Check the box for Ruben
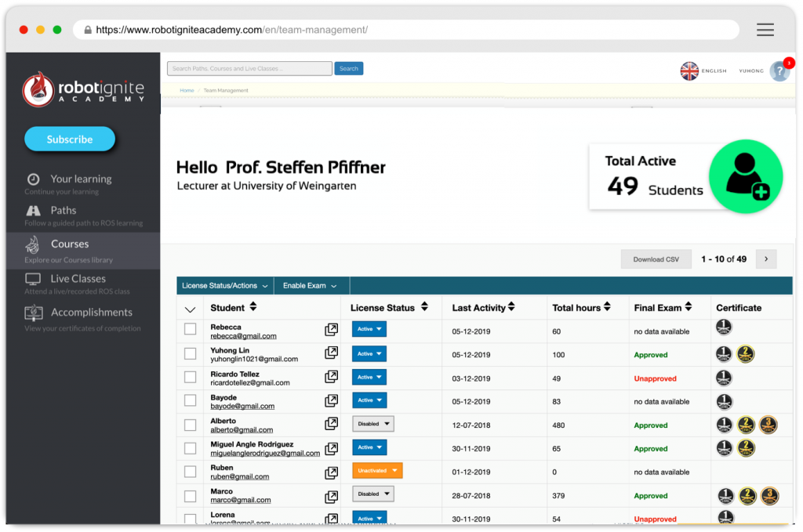Screen dimensions: 803x532 pyautogui.click(x=190, y=472)
